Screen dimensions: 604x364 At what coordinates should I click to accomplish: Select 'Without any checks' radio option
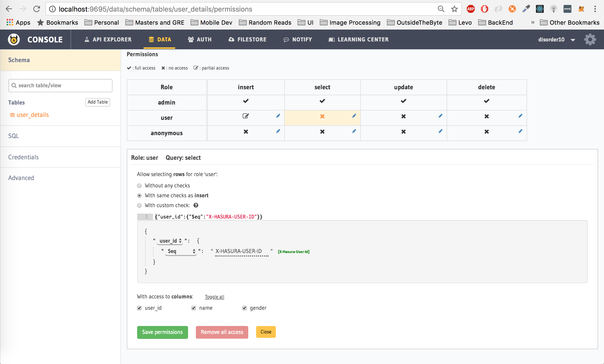(139, 186)
